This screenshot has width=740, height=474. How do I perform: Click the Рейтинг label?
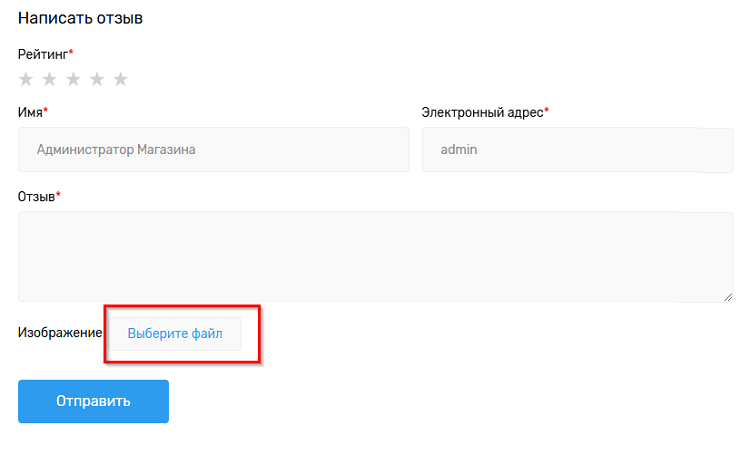tap(42, 53)
